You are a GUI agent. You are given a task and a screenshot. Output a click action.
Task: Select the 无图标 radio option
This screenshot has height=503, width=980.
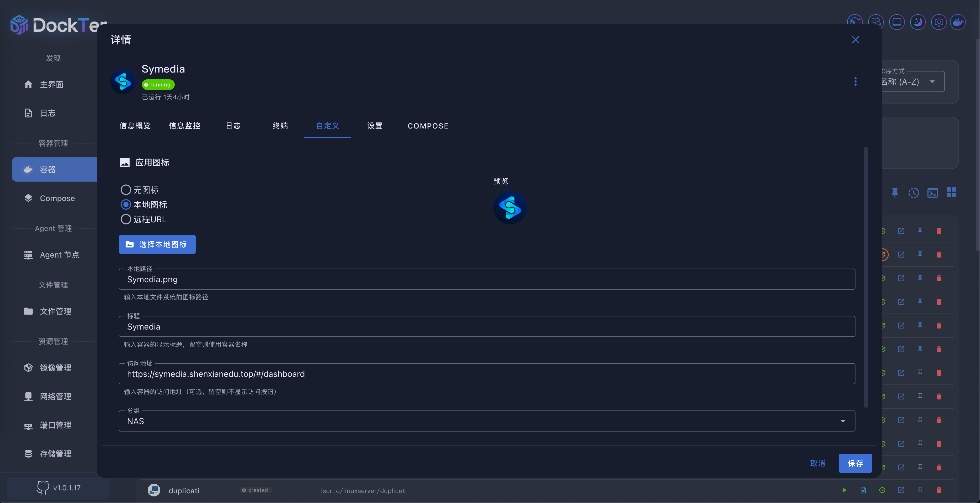pos(126,189)
